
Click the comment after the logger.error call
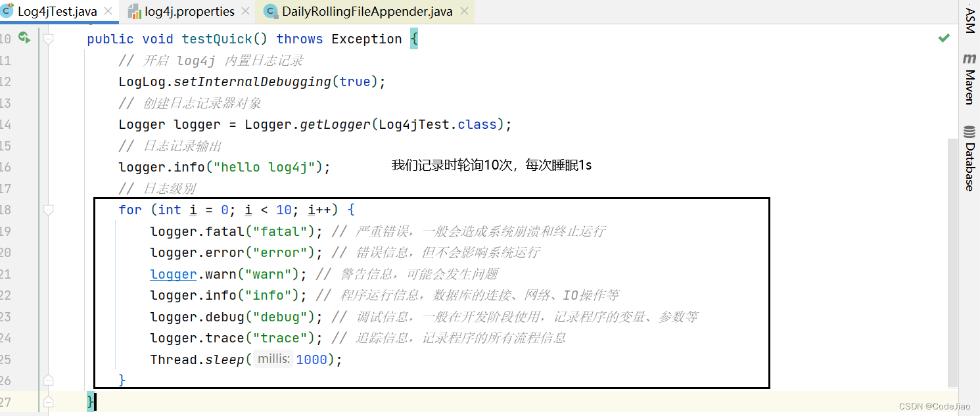[435, 252]
